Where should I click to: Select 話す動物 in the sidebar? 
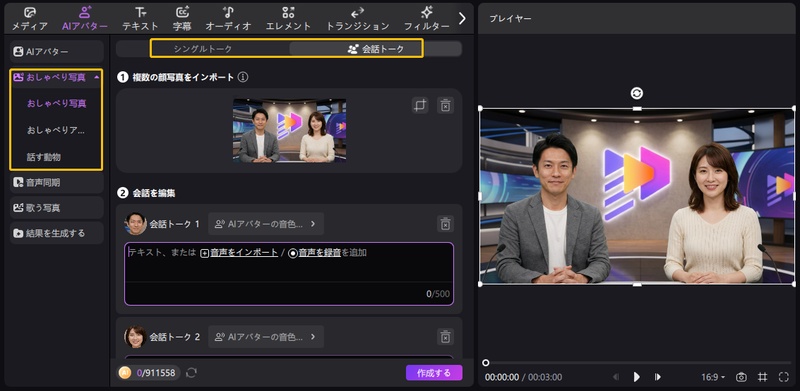(x=44, y=157)
